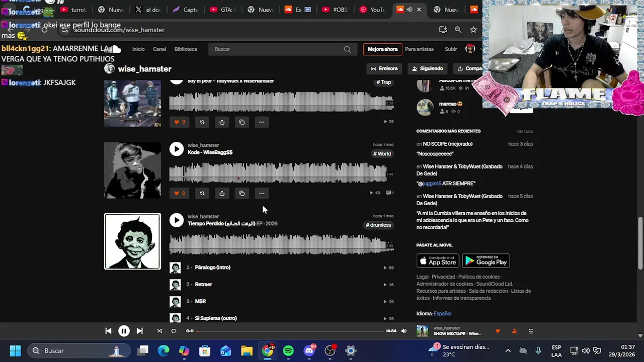644x362 pixels.
Task: Toggle Siguiendo following button
Action: (x=428, y=68)
